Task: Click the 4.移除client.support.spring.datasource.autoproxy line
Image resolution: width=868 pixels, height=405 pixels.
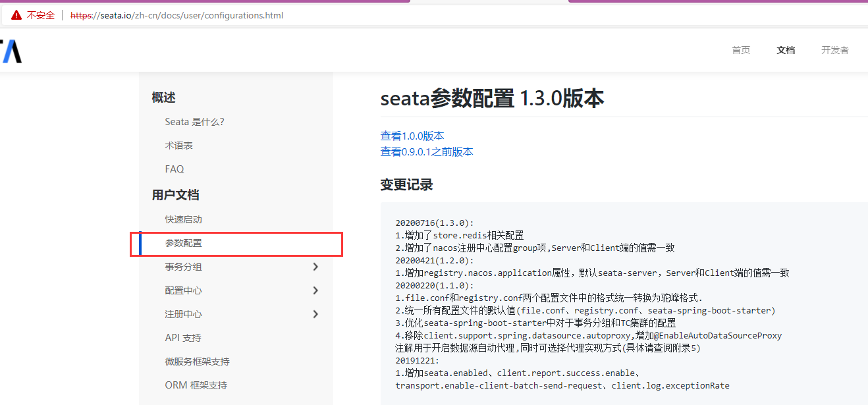Action: coord(589,336)
